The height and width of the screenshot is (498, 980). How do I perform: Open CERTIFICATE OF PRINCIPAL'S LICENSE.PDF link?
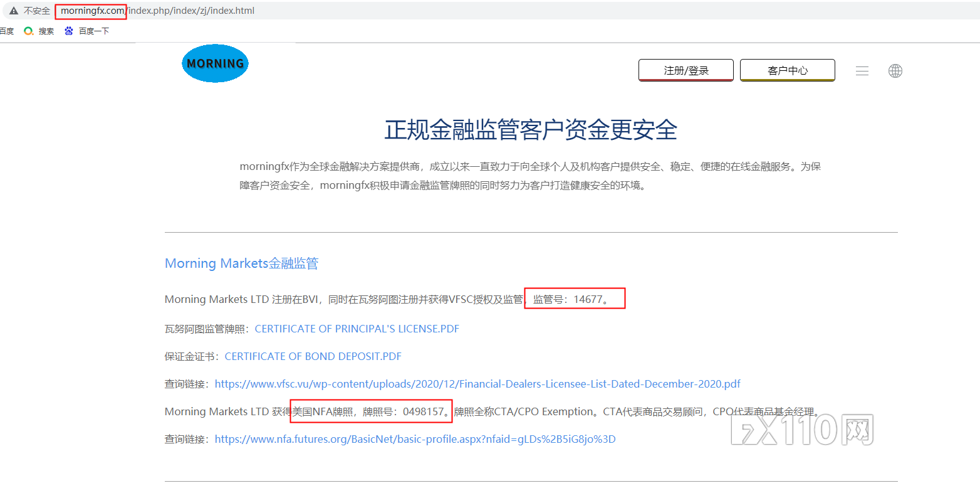pos(356,328)
